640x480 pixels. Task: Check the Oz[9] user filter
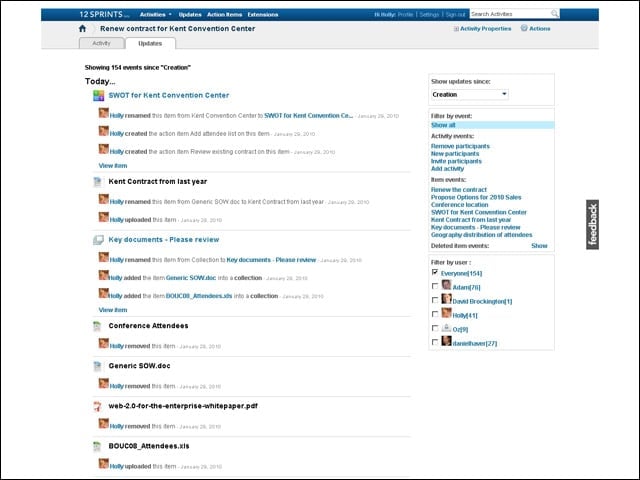pos(435,328)
